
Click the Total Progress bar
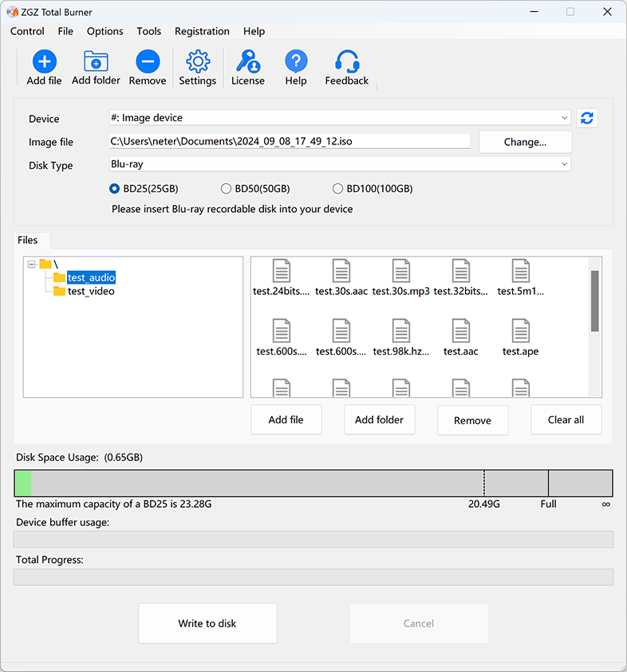pos(313,577)
